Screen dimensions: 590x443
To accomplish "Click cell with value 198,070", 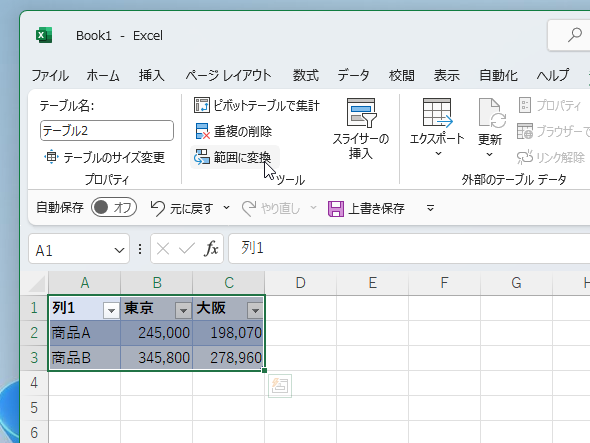I will [x=229, y=333].
